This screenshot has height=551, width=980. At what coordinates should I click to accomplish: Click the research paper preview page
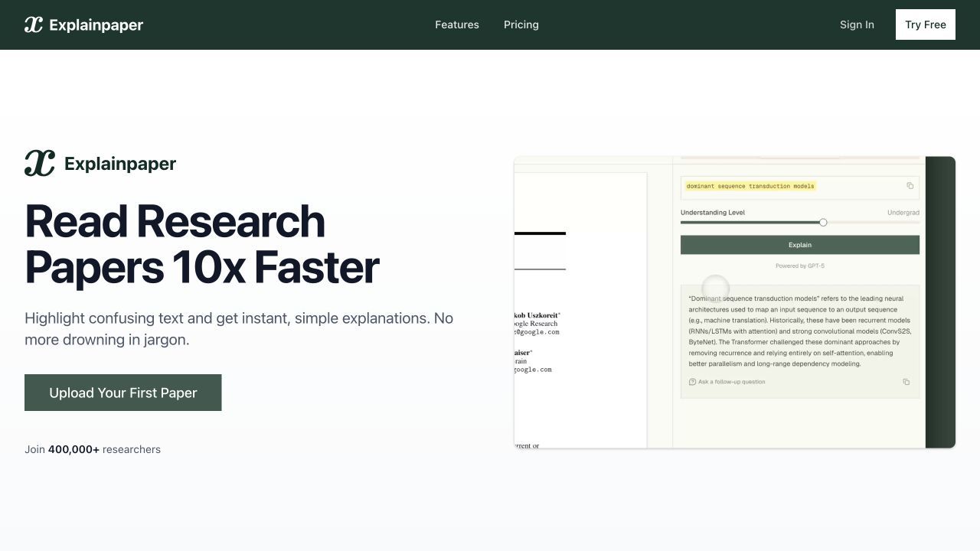click(x=580, y=310)
